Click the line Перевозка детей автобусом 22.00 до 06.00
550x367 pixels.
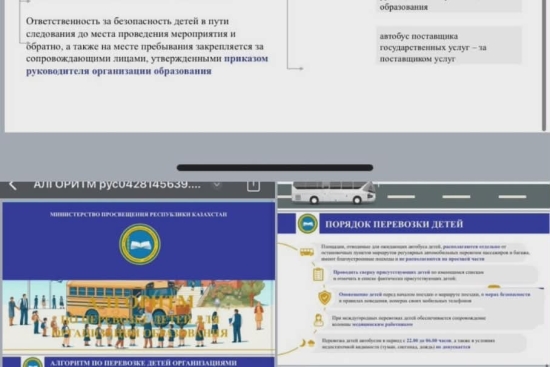pos(408,343)
